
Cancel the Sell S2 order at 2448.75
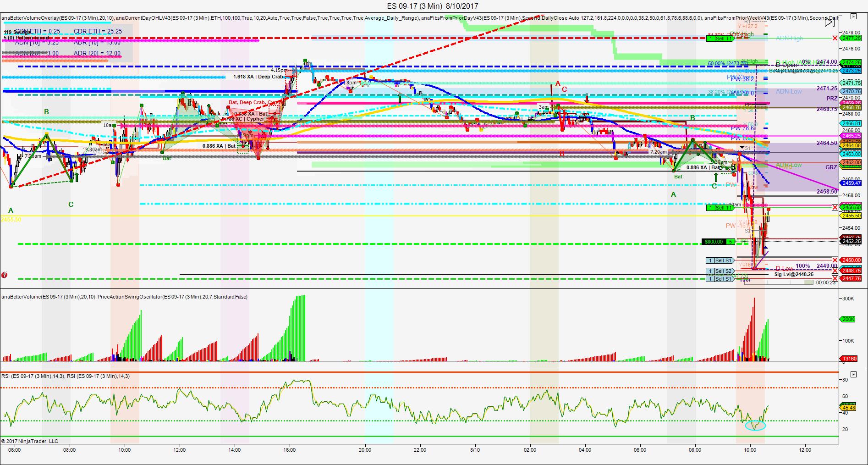835,271
